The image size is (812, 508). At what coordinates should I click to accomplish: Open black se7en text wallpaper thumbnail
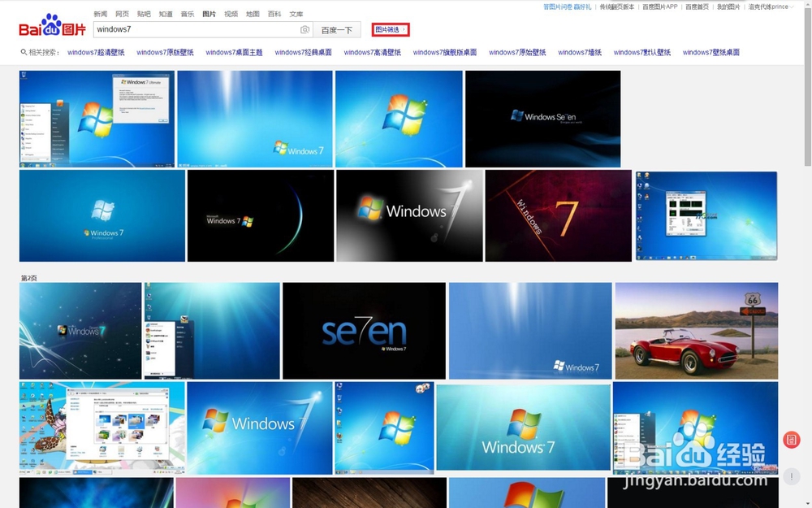pos(364,331)
